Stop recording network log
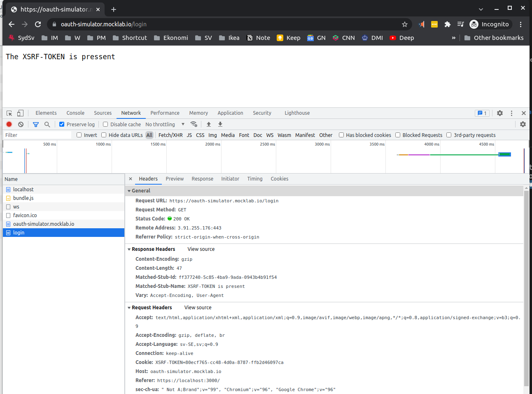The image size is (532, 394). click(x=9, y=124)
